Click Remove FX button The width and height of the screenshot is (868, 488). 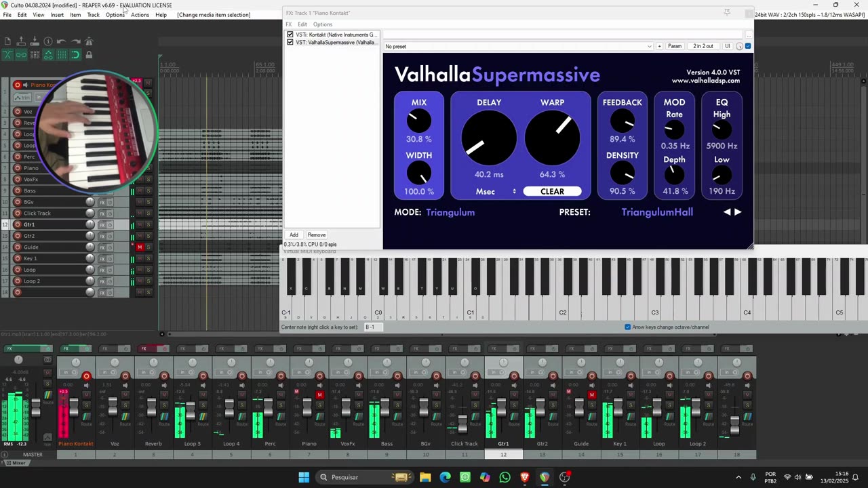coord(317,235)
